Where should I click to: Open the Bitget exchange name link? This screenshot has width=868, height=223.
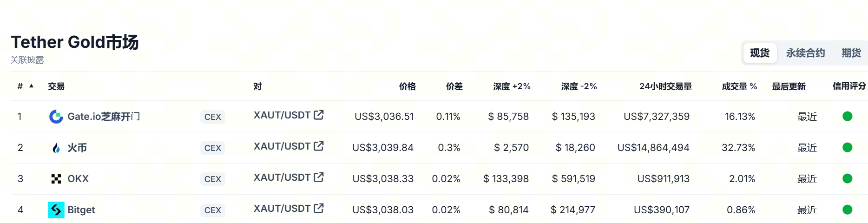(81, 210)
